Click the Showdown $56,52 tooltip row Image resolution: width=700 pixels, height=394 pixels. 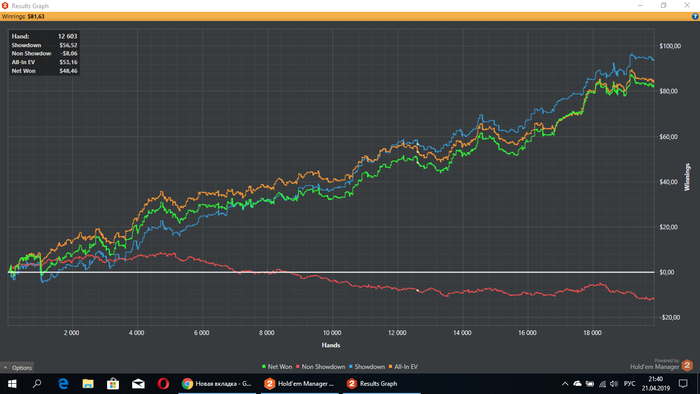click(x=44, y=45)
